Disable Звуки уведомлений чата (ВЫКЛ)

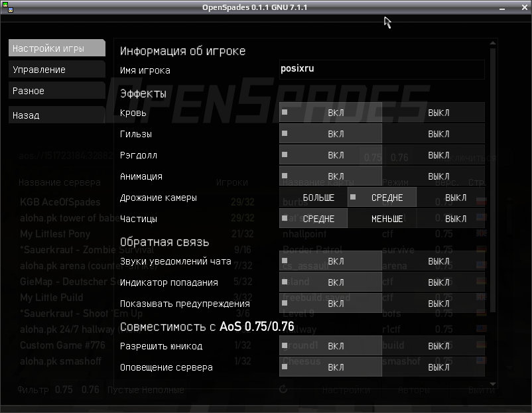click(433, 261)
